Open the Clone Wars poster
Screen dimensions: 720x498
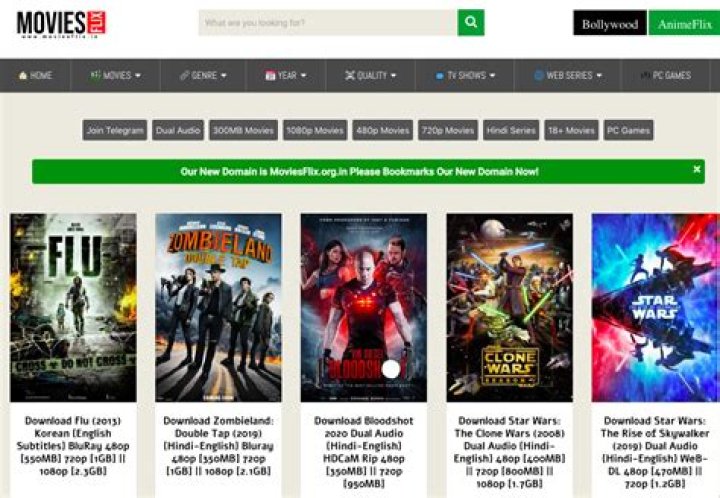[510, 308]
